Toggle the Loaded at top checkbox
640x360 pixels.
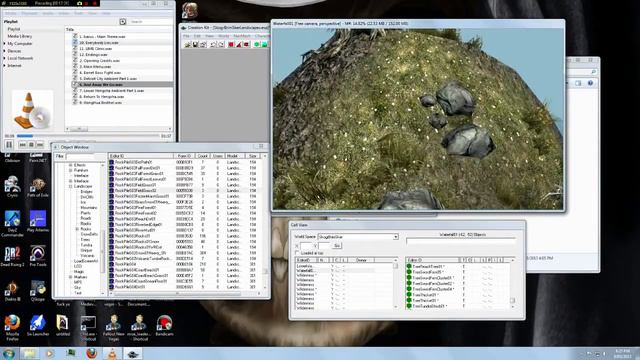297,253
